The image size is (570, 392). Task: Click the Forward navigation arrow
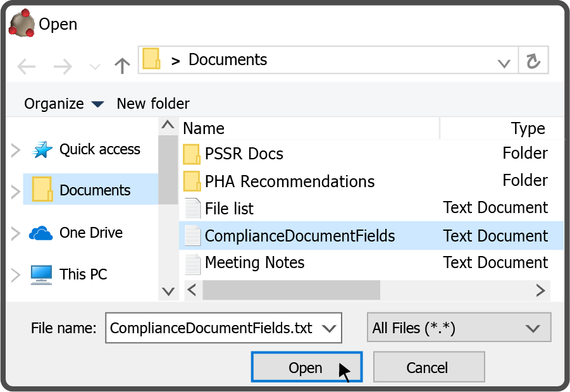[63, 66]
